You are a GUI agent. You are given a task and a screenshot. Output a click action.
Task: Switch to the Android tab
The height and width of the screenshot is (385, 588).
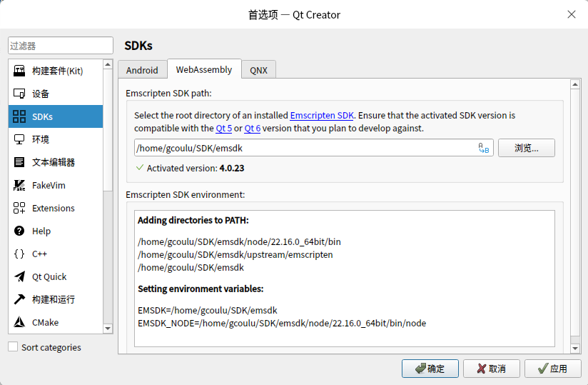(142, 70)
